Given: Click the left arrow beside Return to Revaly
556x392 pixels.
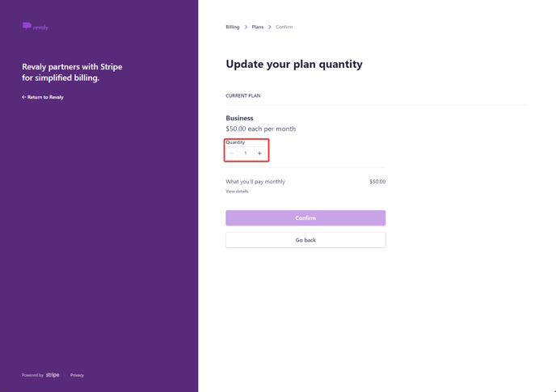Looking at the screenshot, I should point(23,97).
